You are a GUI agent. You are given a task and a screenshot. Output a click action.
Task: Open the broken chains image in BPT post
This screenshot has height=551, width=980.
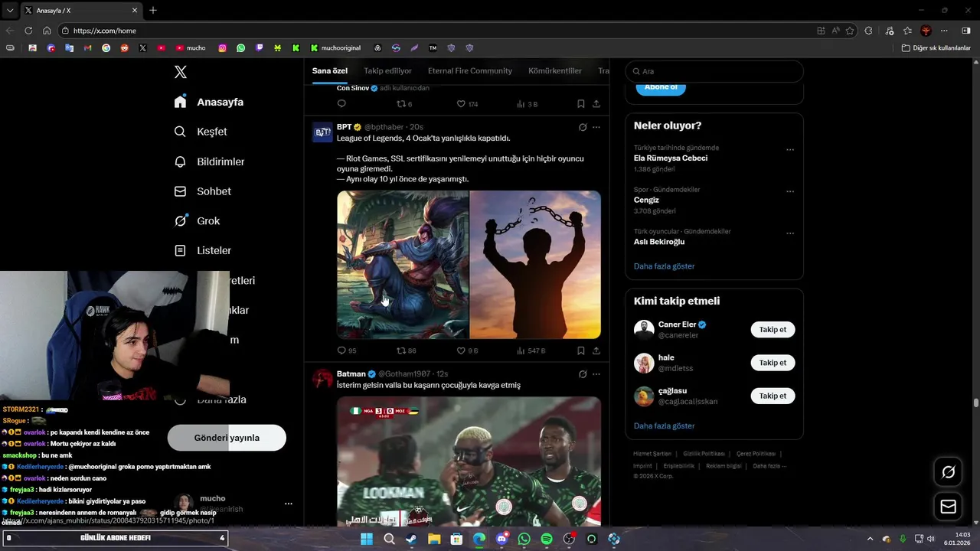click(535, 265)
